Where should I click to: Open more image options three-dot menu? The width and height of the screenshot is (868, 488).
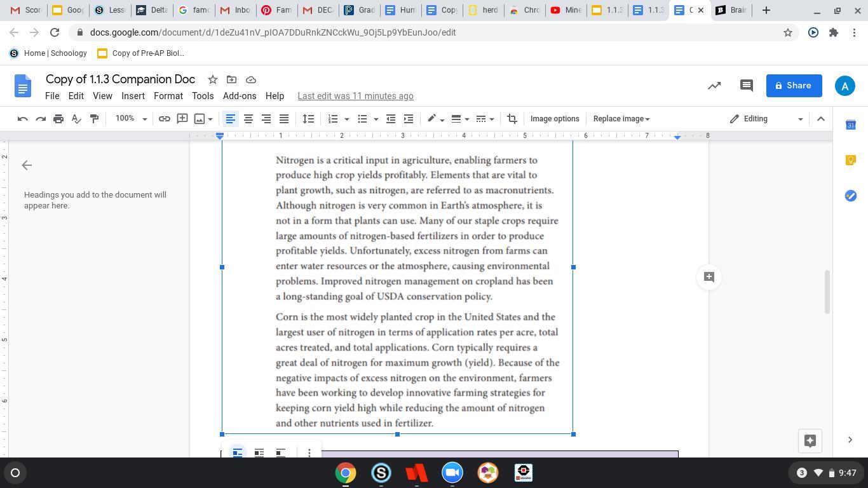(309, 452)
